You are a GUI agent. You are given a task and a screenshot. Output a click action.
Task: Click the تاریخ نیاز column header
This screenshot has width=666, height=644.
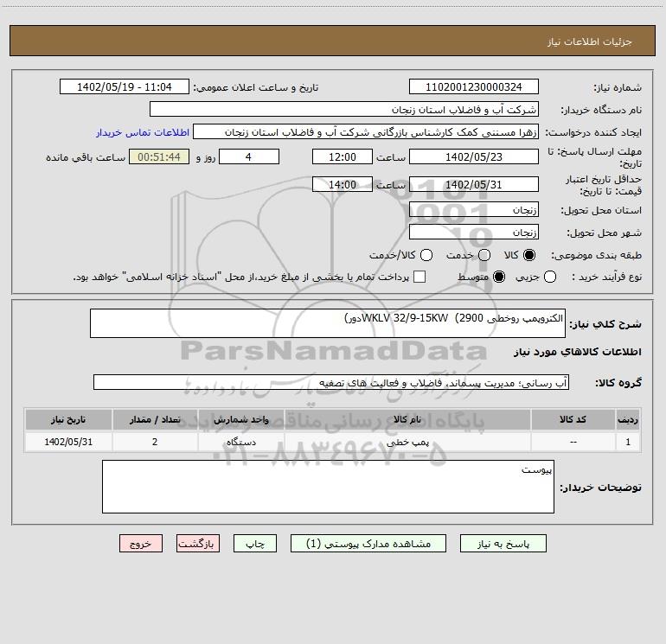pyautogui.click(x=68, y=419)
